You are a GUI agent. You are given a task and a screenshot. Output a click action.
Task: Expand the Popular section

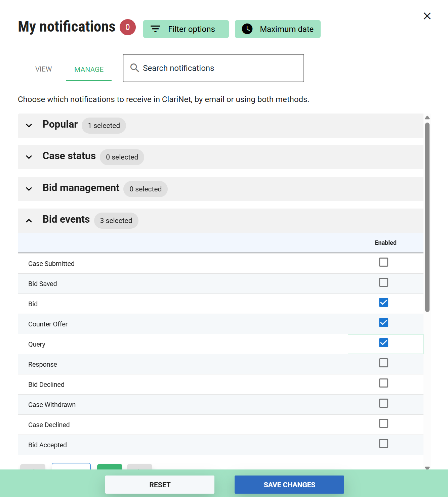(29, 126)
